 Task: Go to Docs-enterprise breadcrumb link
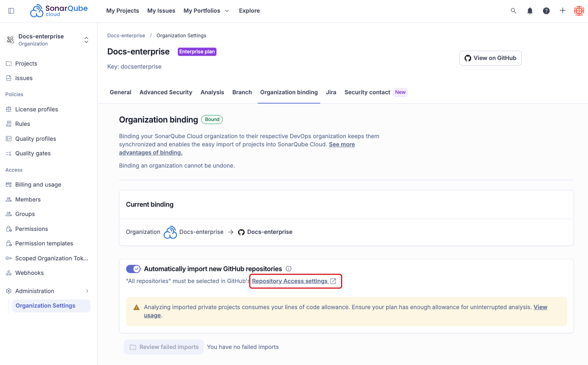[x=126, y=35]
